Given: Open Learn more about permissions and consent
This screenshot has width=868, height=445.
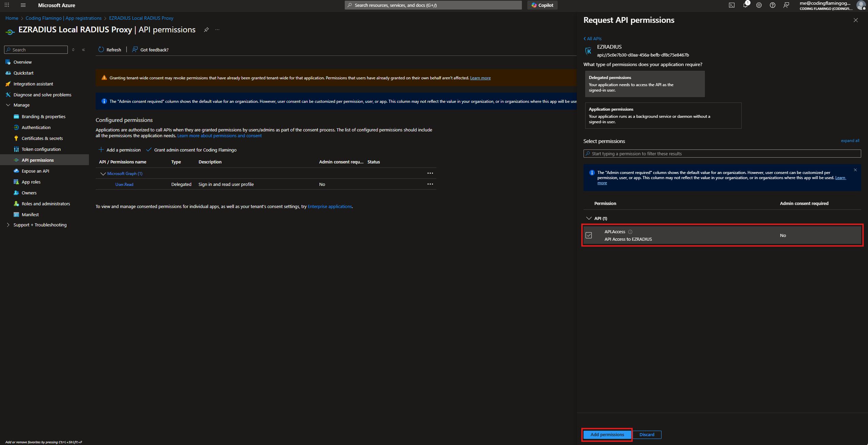Looking at the screenshot, I should 219,136.
